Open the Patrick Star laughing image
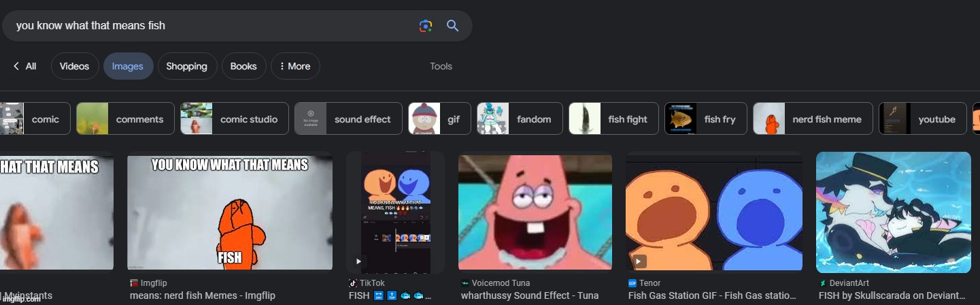Image resolution: width=980 pixels, height=305 pixels. [x=535, y=212]
